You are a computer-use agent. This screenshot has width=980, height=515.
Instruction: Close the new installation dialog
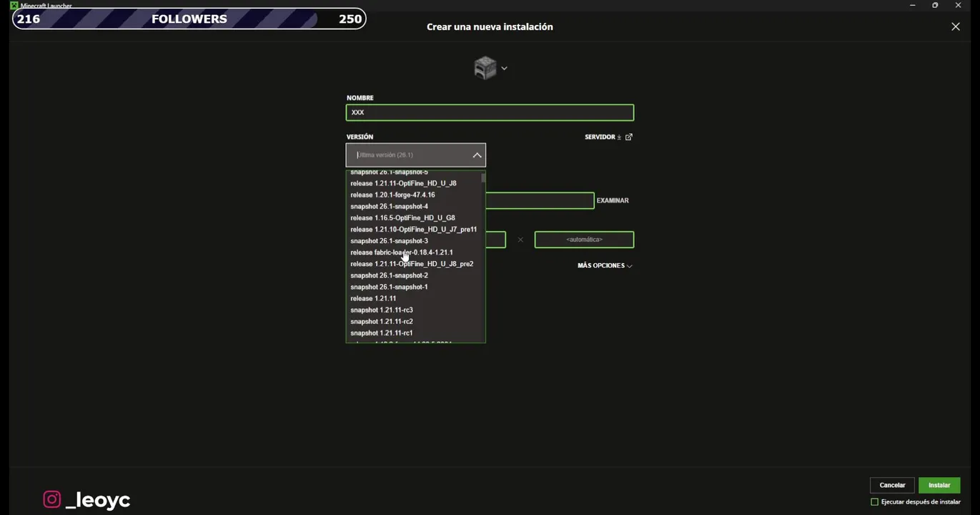956,26
